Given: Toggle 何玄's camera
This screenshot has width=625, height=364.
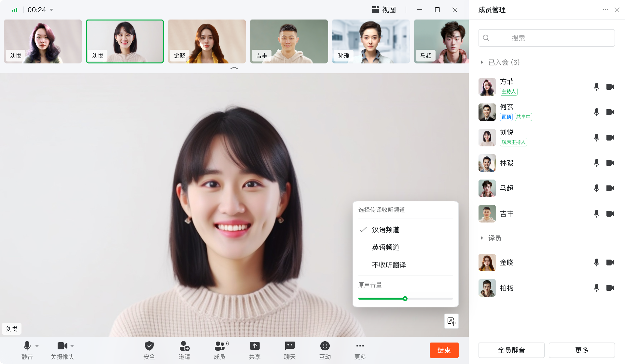Looking at the screenshot, I should [x=610, y=112].
